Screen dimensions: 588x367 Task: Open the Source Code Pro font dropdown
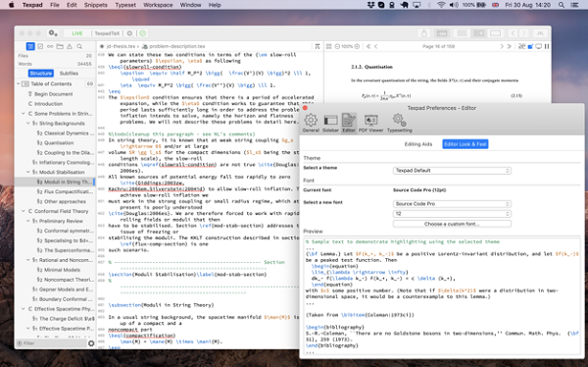point(452,204)
